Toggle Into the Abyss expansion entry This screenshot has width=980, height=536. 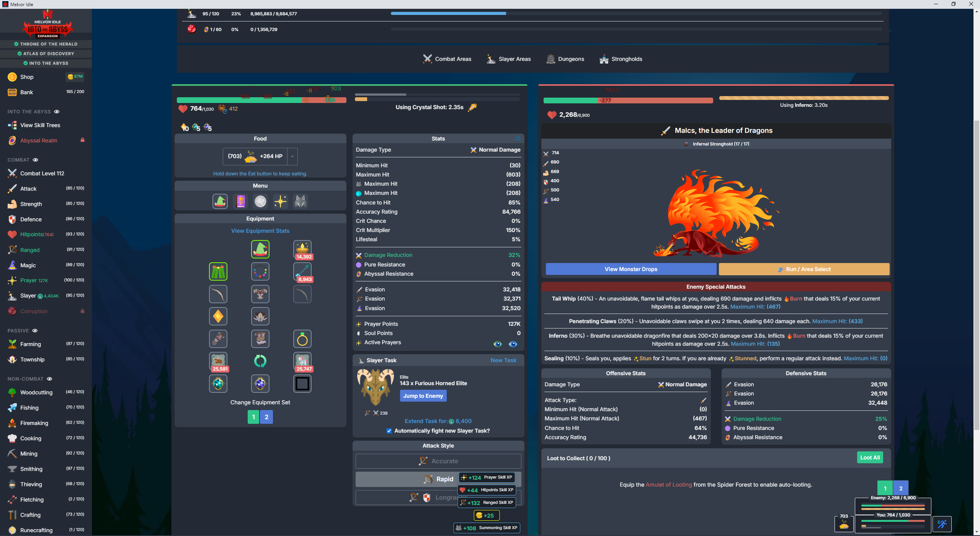pyautogui.click(x=46, y=63)
